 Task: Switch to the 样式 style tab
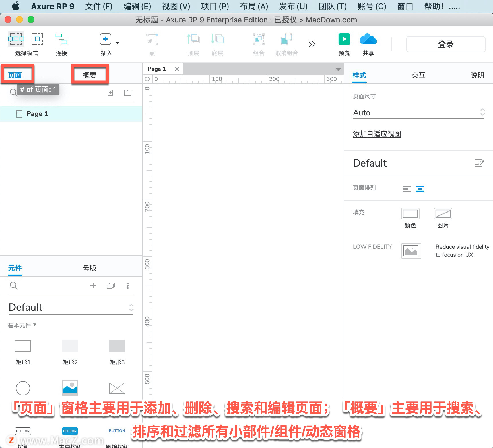(x=359, y=75)
